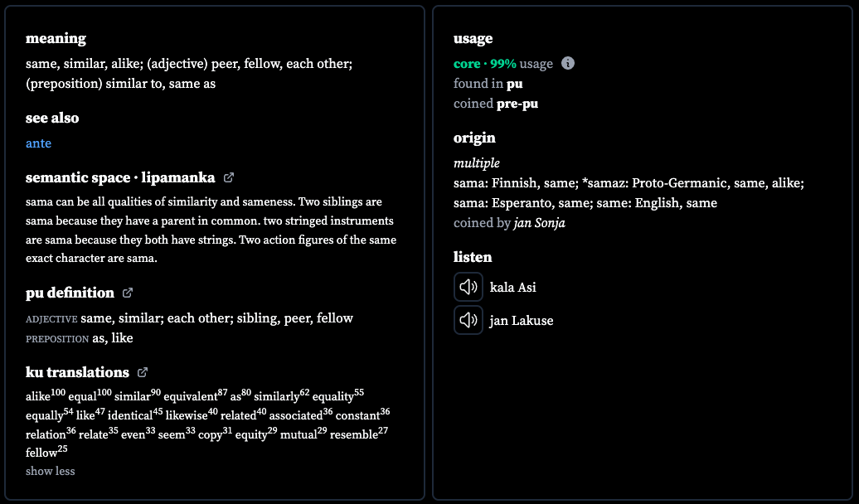Click the 'resemble' translation word
The height and width of the screenshot is (504, 859).
coord(354,435)
